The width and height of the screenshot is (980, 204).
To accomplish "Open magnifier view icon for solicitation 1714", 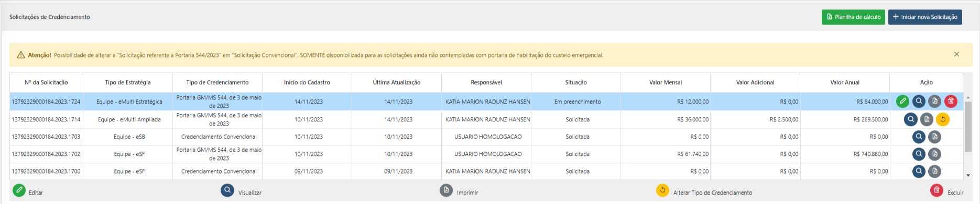I will (911, 119).
